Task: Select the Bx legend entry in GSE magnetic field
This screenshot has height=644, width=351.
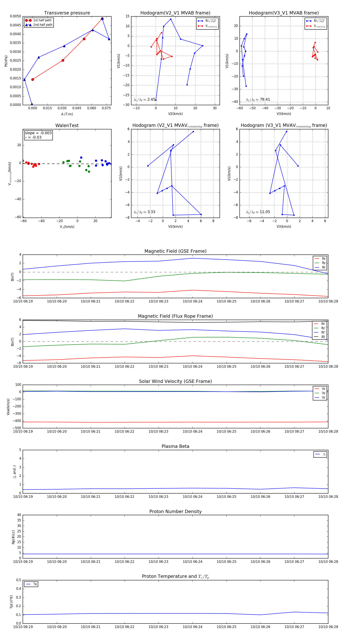Action: click(320, 259)
